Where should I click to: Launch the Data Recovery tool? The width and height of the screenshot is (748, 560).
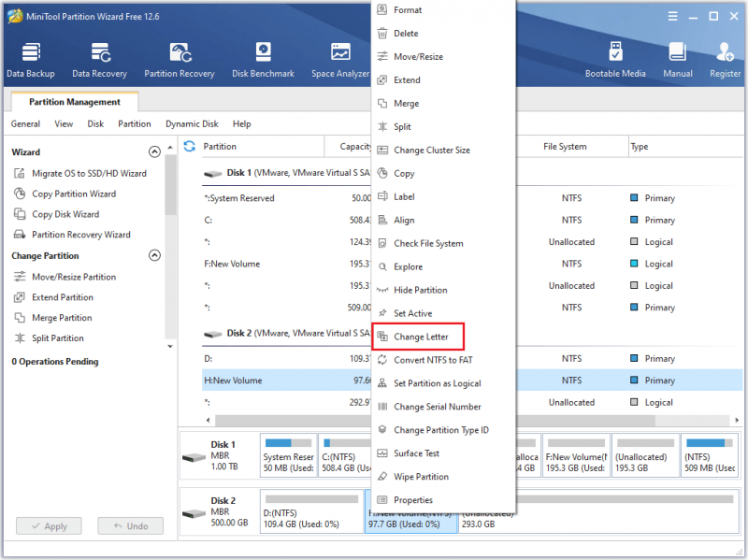(100, 61)
